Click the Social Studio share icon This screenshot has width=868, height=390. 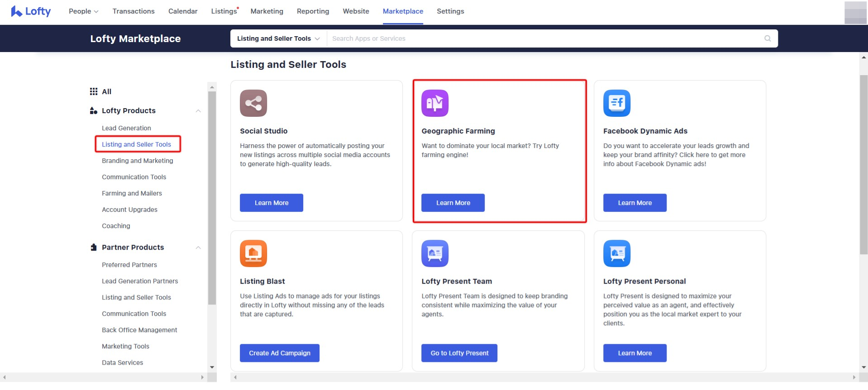coord(253,103)
